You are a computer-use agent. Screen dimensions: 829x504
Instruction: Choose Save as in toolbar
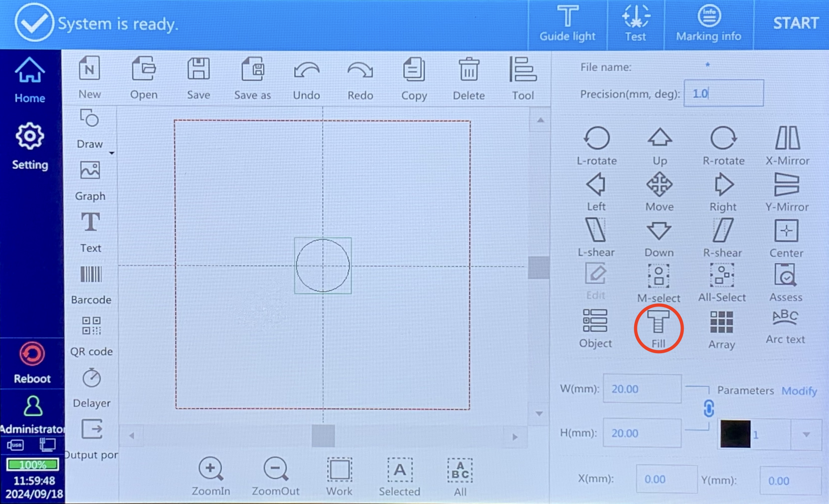pos(252,78)
